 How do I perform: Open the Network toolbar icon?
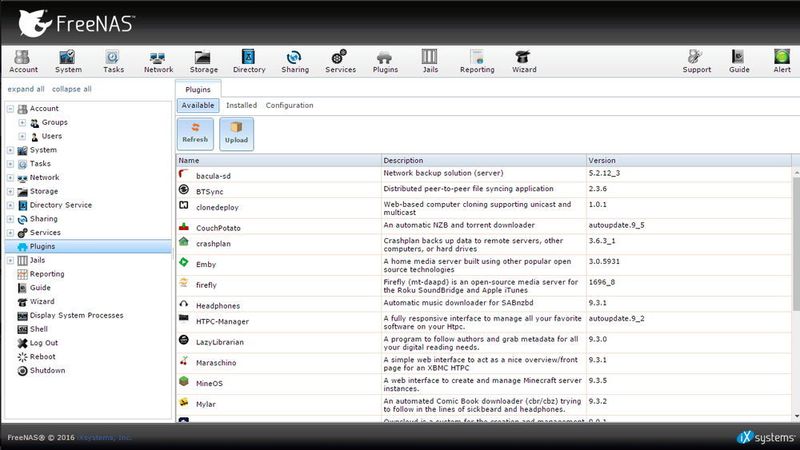coord(158,62)
